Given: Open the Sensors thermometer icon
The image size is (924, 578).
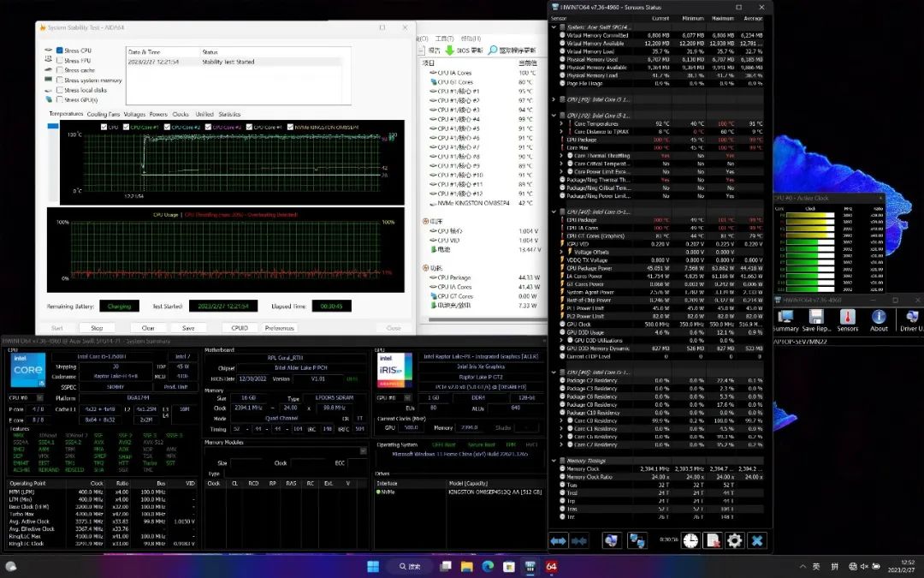Looking at the screenshot, I should click(x=847, y=318).
